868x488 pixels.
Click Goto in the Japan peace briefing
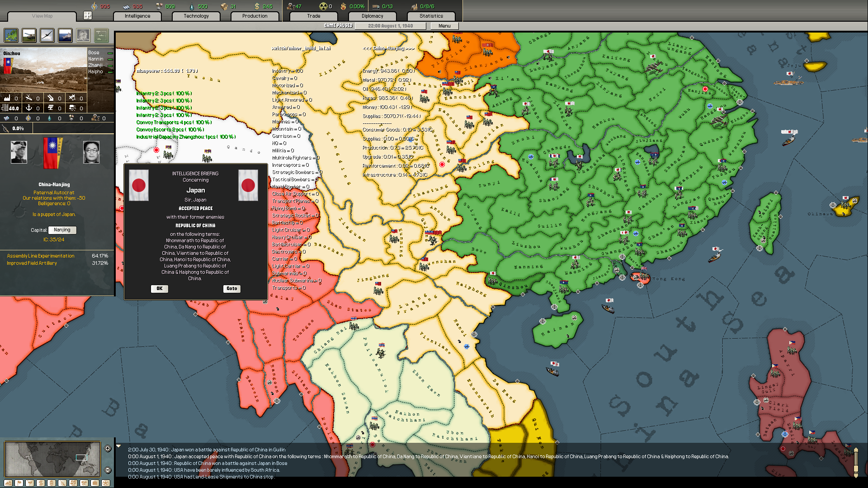point(231,288)
